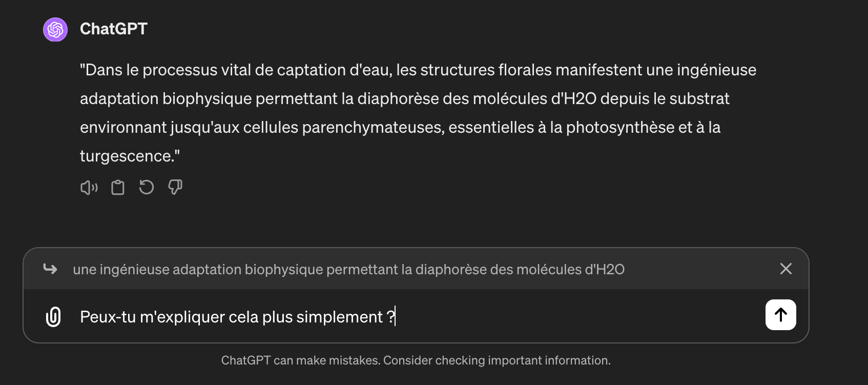Click the rounded send button background
The height and width of the screenshot is (385, 868).
pyautogui.click(x=780, y=315)
